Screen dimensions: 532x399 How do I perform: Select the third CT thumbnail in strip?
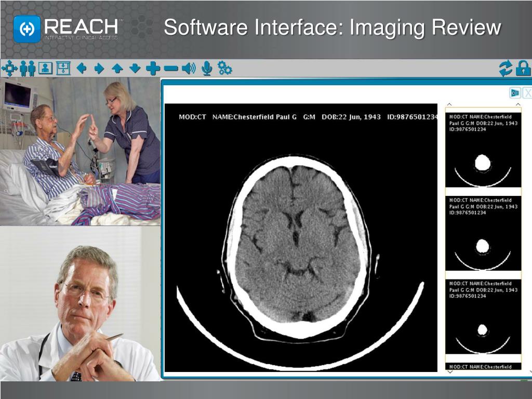[483, 317]
